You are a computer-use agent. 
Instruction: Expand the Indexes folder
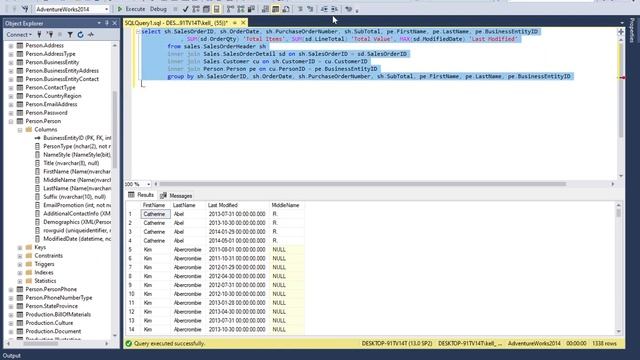pos(20,272)
